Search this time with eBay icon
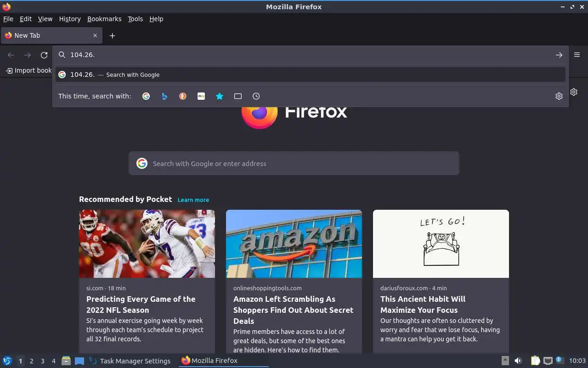The image size is (588, 368). 201,96
